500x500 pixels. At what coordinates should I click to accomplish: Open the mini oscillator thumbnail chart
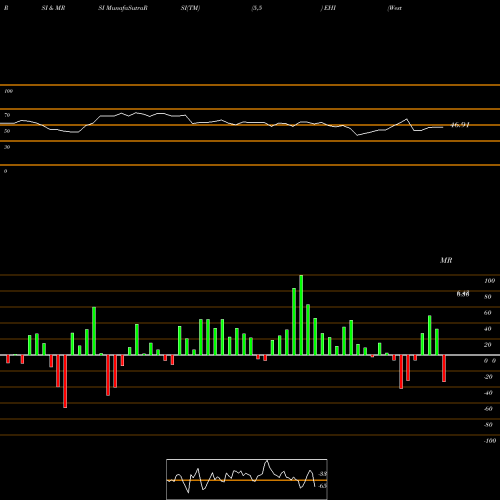pos(247,479)
